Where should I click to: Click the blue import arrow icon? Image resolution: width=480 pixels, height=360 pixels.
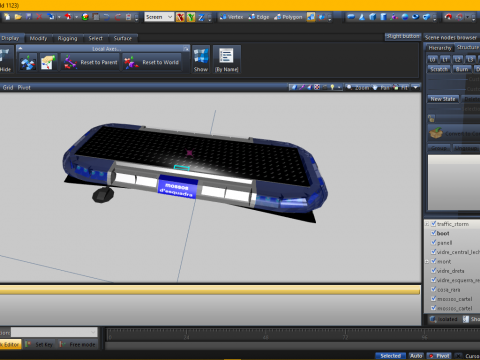click(x=51, y=17)
